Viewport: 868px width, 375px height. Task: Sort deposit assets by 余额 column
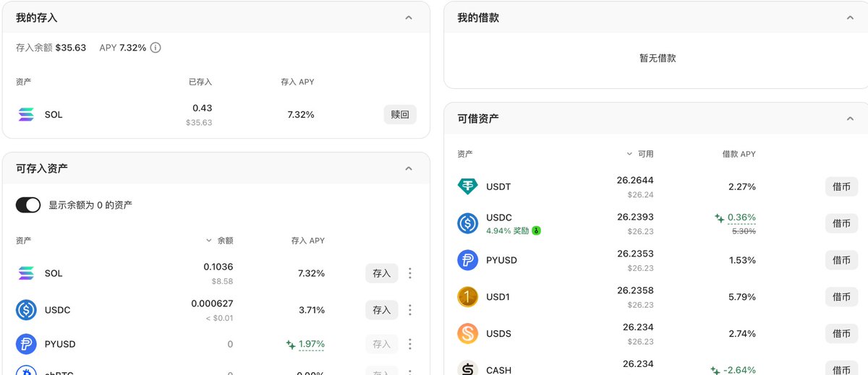[x=220, y=241]
